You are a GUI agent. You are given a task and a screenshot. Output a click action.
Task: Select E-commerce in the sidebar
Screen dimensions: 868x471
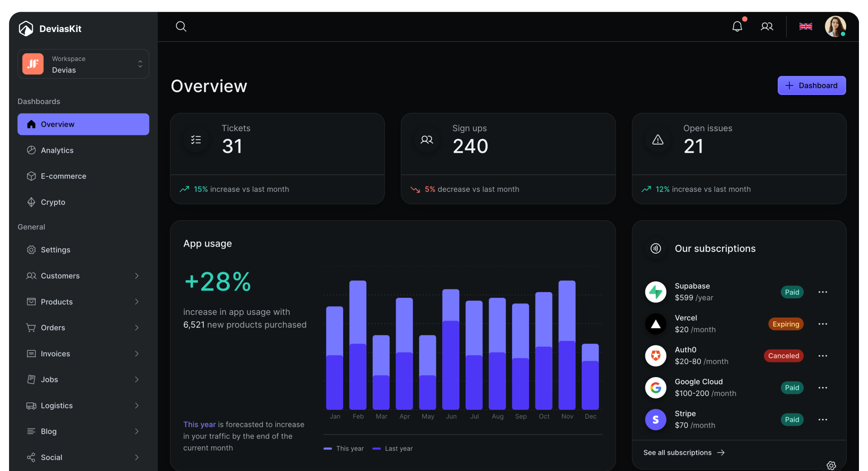(x=63, y=176)
